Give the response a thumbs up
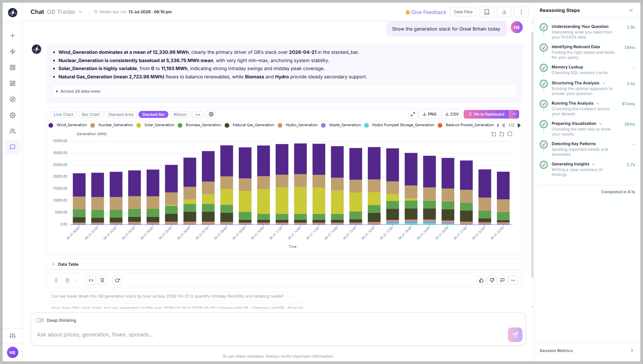 coord(481,280)
